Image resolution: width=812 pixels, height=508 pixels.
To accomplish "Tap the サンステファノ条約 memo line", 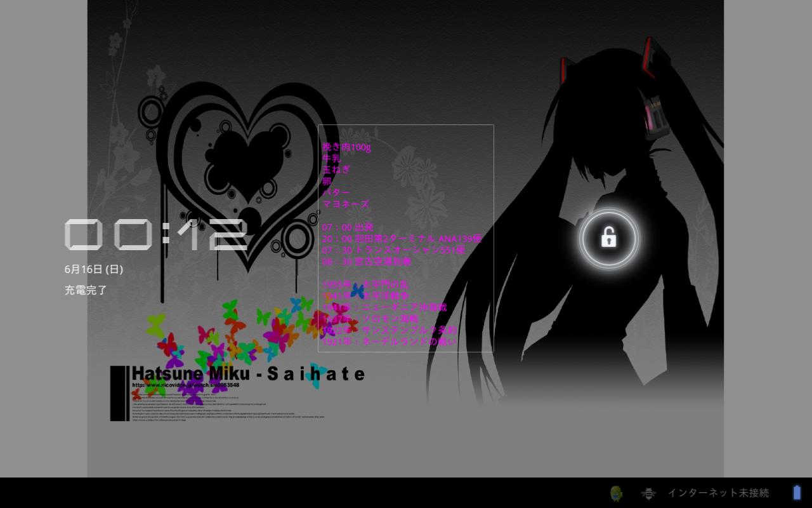I will click(389, 330).
